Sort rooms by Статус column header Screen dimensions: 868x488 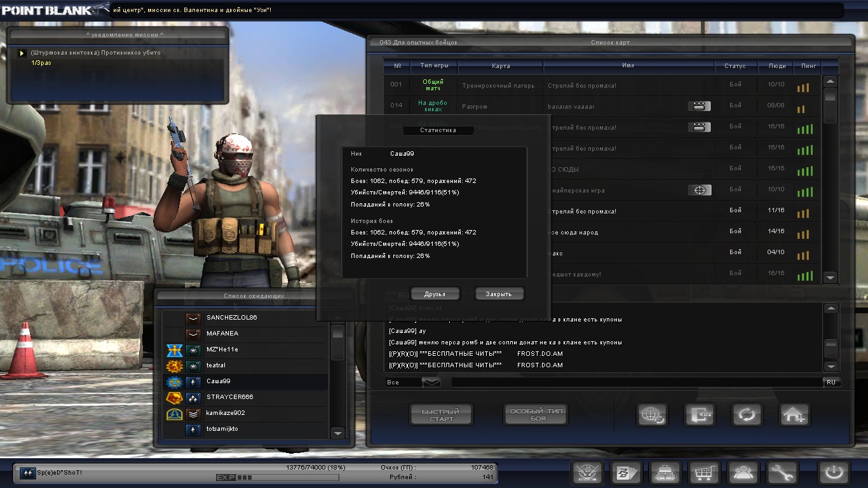coord(735,66)
